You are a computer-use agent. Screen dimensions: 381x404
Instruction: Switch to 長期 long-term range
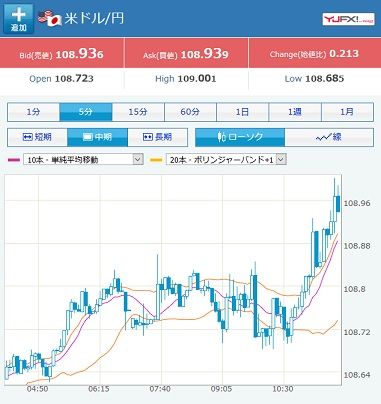tap(158, 137)
